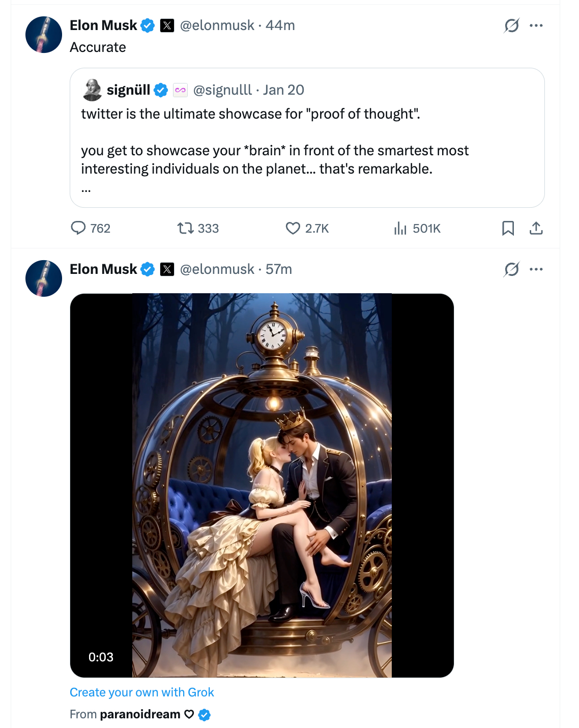Open the @signulll quoted author handle
Viewport: 579px width, 728px height.
point(222,90)
